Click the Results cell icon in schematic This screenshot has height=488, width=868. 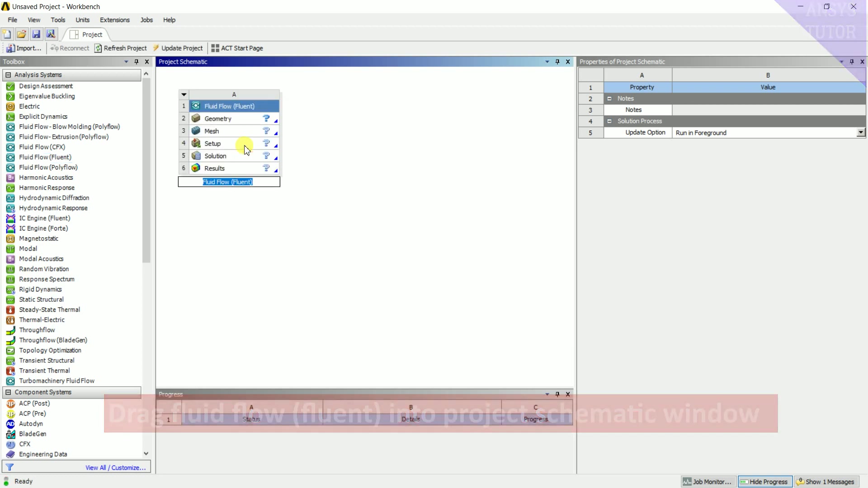tap(196, 168)
